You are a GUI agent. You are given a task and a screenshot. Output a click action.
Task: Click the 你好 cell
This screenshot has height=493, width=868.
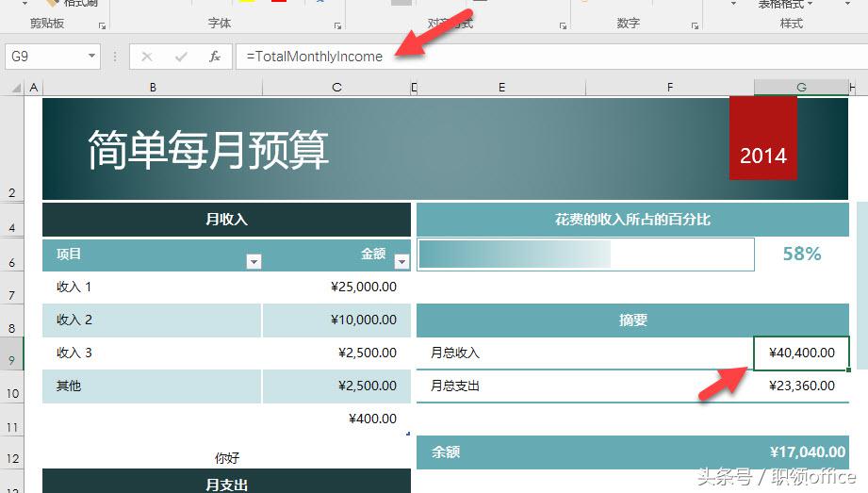click(x=226, y=457)
